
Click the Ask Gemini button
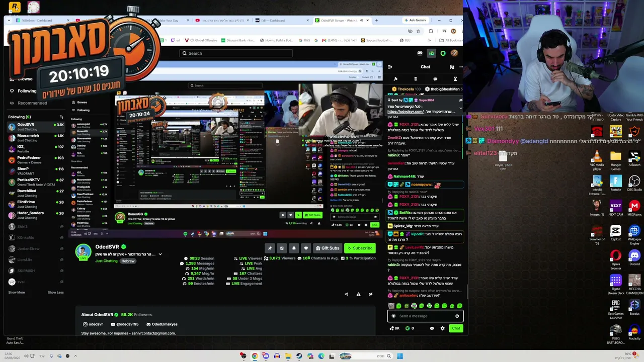(x=416, y=20)
